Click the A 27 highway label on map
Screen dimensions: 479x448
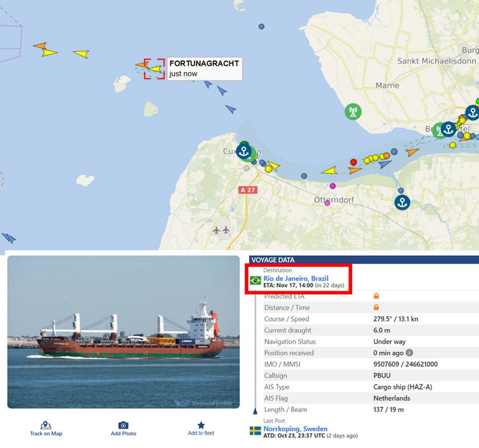point(248,190)
